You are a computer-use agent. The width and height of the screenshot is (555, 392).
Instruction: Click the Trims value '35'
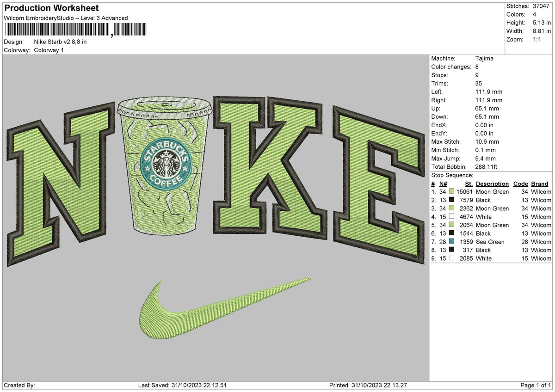click(479, 83)
